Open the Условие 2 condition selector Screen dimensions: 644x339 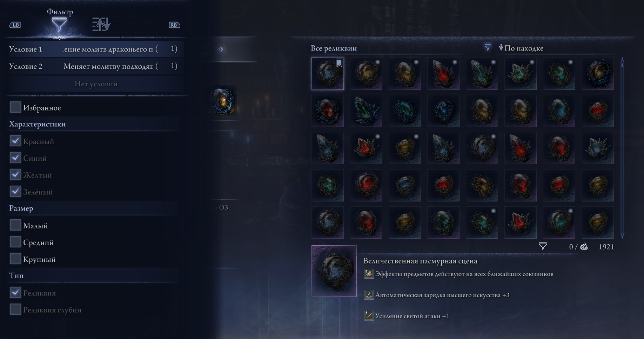(95, 66)
